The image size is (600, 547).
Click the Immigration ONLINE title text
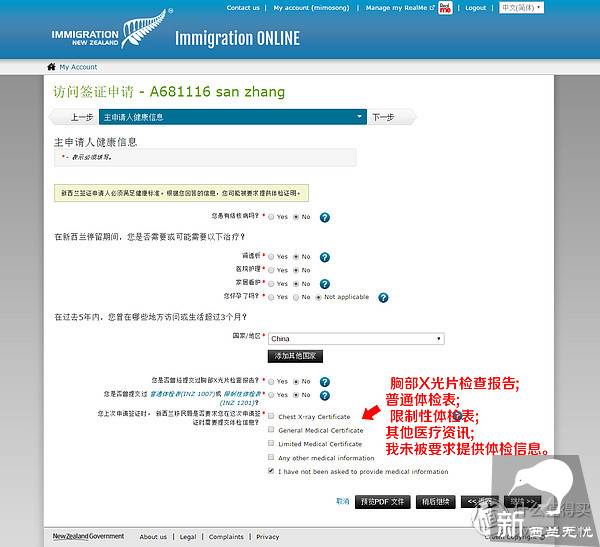237,38
